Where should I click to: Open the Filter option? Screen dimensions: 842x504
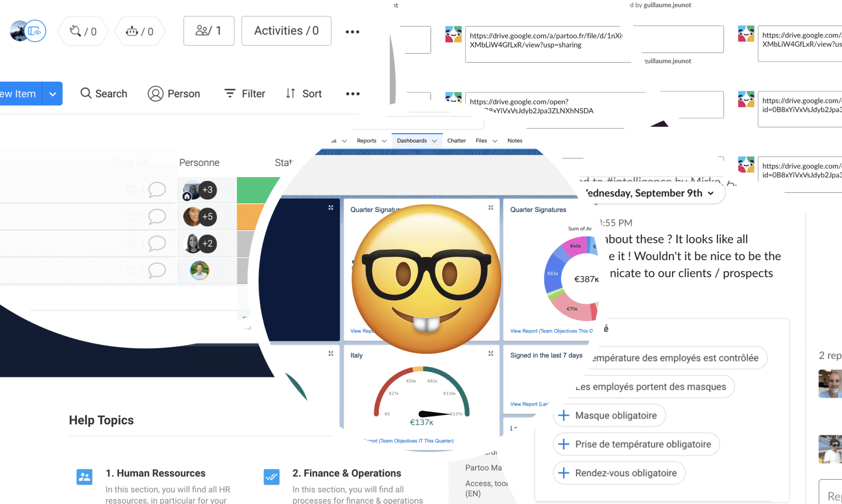click(245, 94)
